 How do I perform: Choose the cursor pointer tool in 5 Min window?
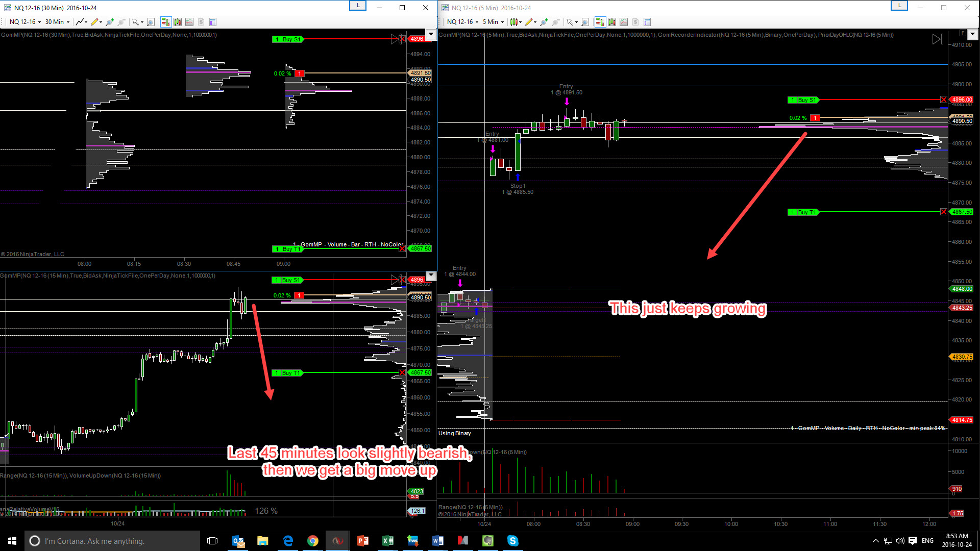tap(572, 22)
